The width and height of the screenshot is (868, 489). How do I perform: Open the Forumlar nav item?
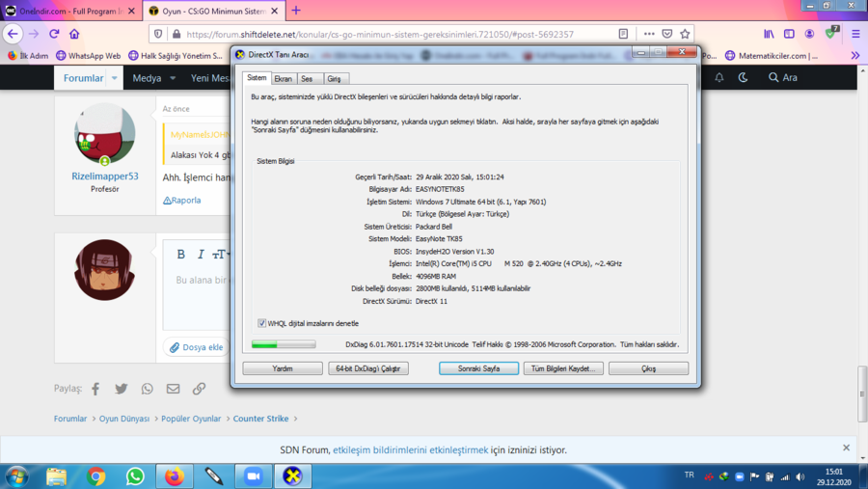(x=83, y=78)
